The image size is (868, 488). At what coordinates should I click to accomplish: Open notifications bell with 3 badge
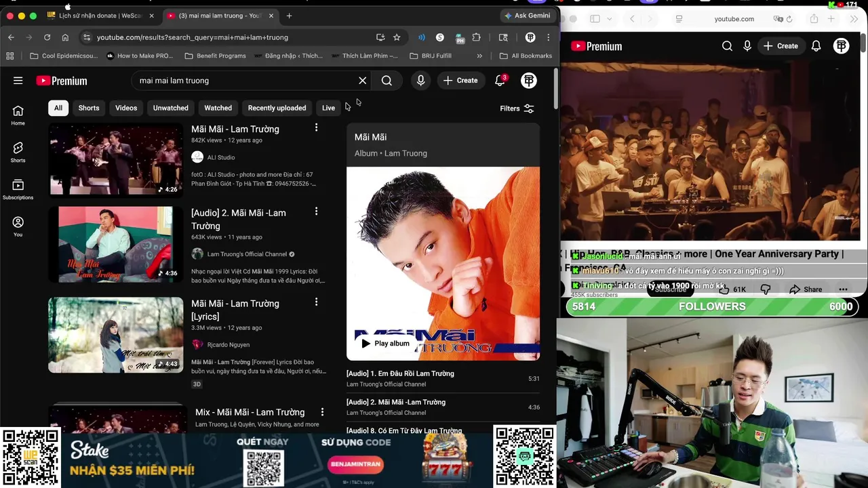click(500, 81)
